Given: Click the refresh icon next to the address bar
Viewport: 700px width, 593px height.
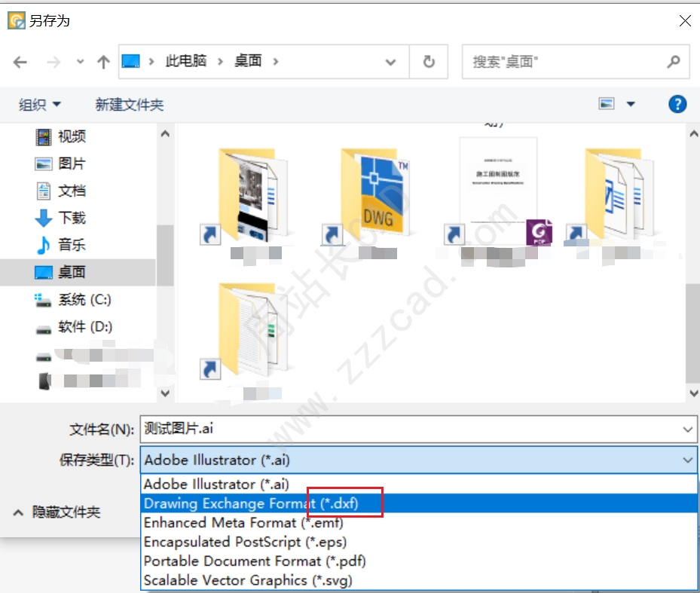Looking at the screenshot, I should coord(428,62).
